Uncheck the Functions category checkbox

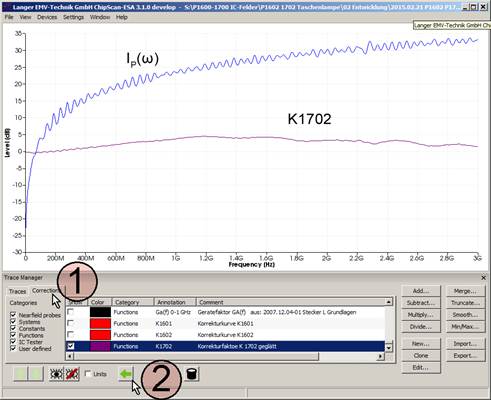pos(13,335)
